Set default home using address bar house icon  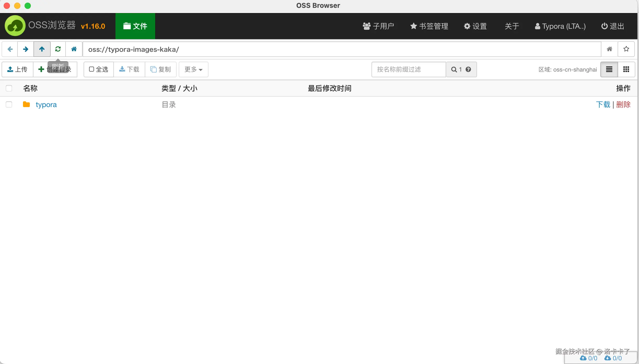point(609,49)
